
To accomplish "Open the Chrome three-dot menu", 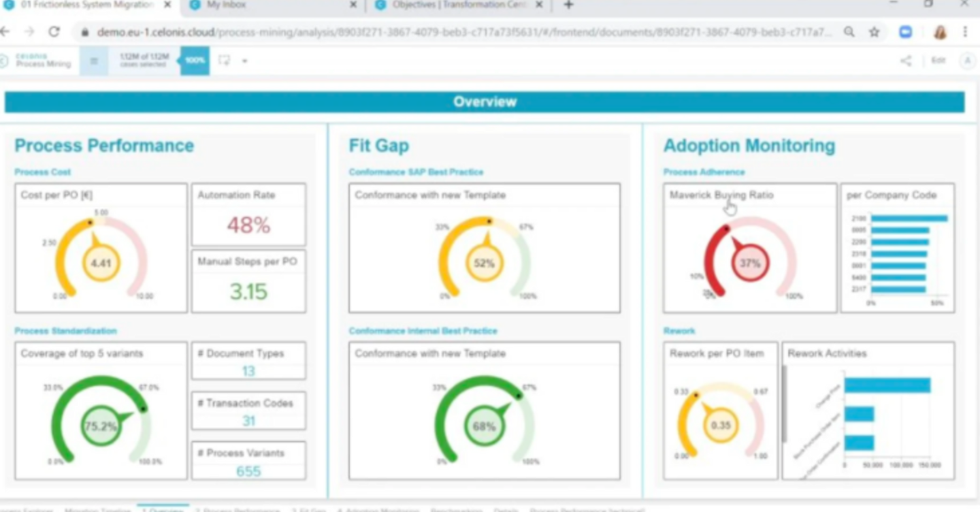I will pos(965,32).
